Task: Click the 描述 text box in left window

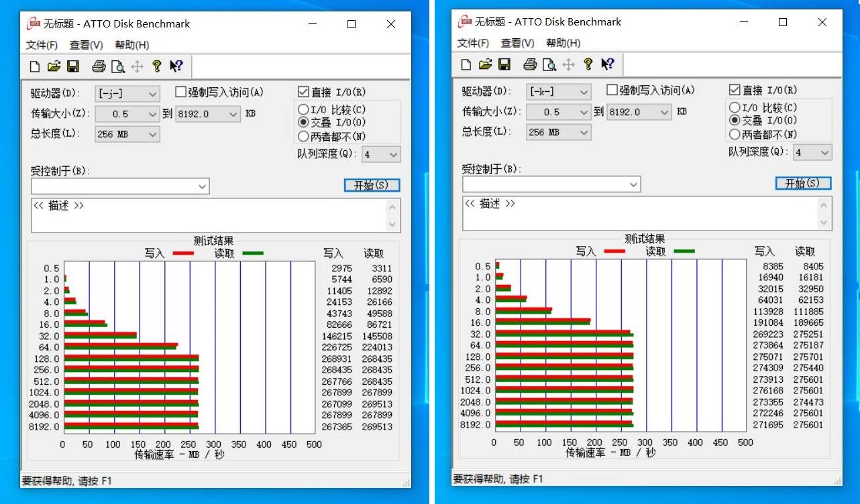Action: (x=216, y=215)
